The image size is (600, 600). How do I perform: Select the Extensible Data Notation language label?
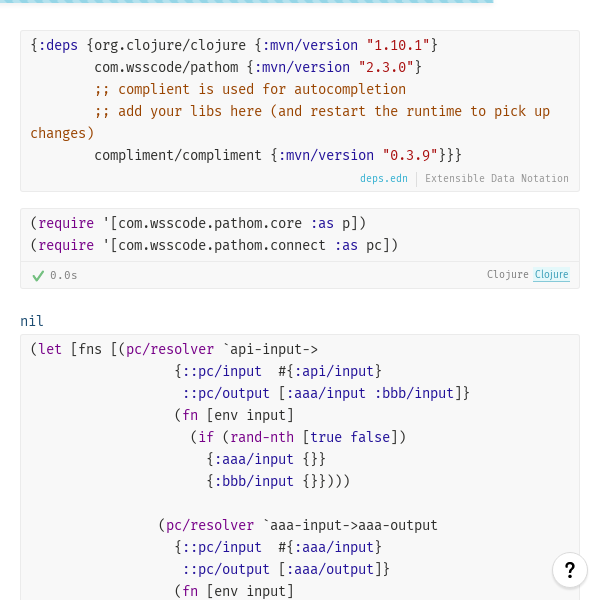[497, 178]
